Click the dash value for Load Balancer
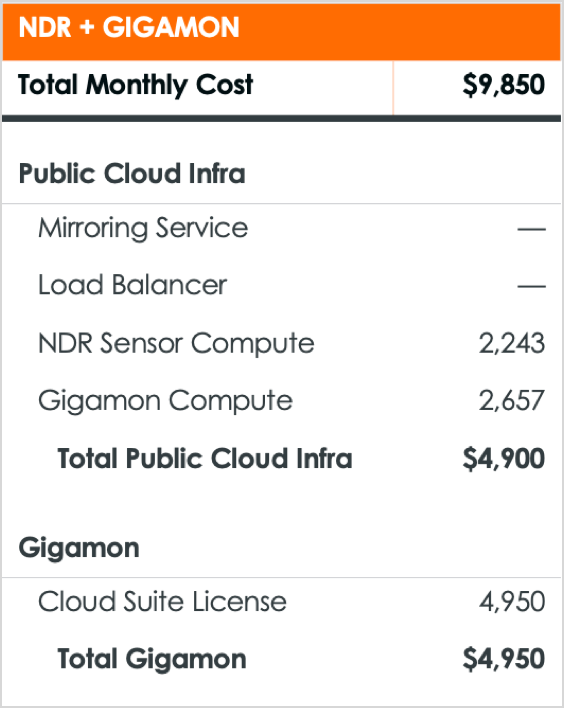The width and height of the screenshot is (564, 708). point(531,286)
